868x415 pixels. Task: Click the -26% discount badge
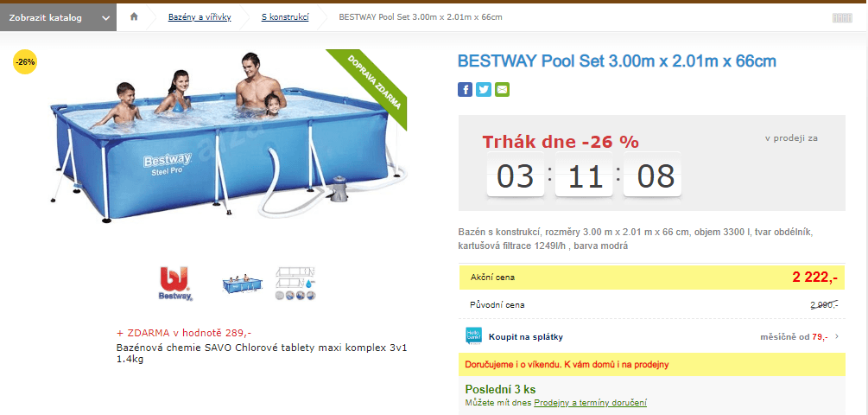point(25,62)
